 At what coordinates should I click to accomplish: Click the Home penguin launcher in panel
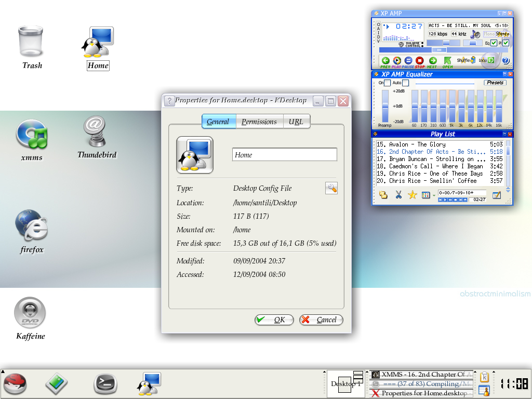point(149,384)
